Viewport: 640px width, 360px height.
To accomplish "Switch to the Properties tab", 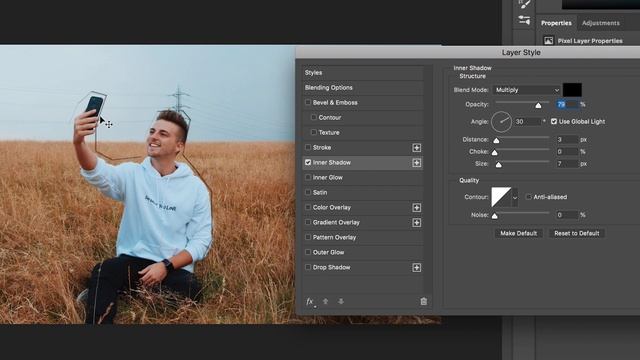I will pyautogui.click(x=556, y=23).
